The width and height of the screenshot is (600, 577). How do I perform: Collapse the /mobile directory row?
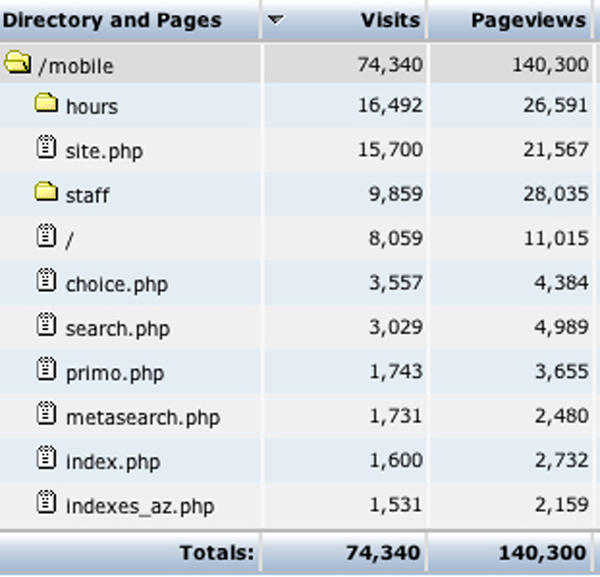pyautogui.click(x=75, y=67)
